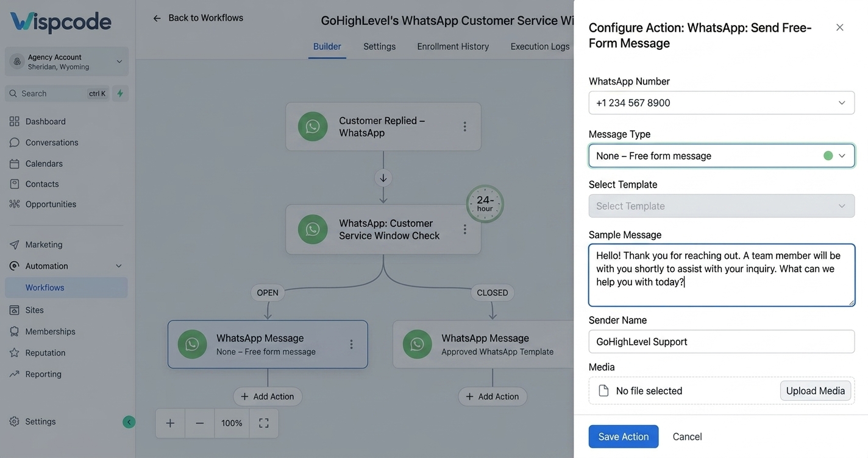
Task: Click the Search field in sidebar
Action: pyautogui.click(x=58, y=93)
